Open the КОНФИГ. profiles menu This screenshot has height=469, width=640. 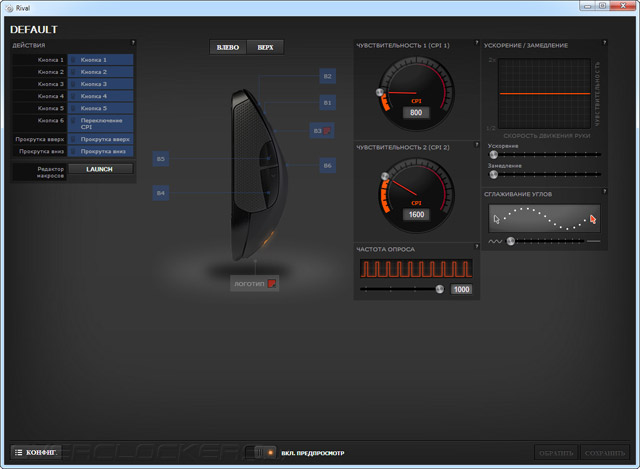pos(36,452)
